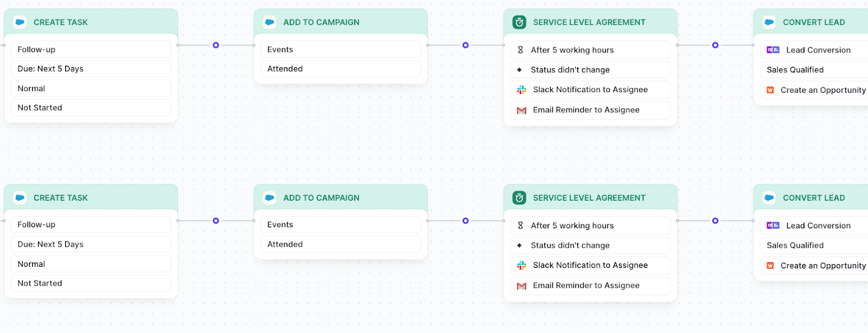Click the lower ADD TO CAMPAIGN header title

tap(321, 198)
